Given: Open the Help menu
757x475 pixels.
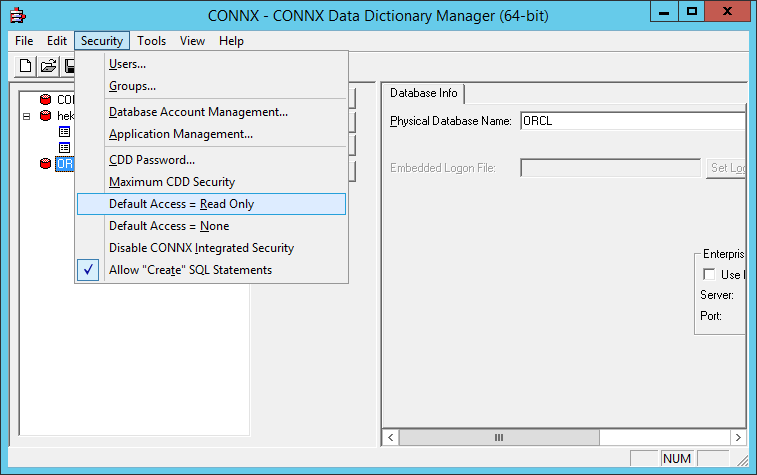Looking at the screenshot, I should click(x=231, y=41).
